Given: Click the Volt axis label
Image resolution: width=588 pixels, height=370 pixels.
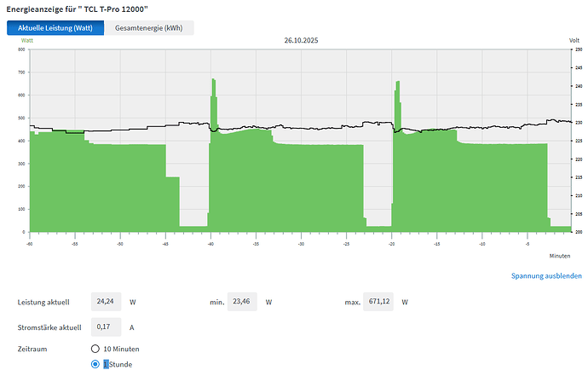Looking at the screenshot, I should (x=574, y=40).
